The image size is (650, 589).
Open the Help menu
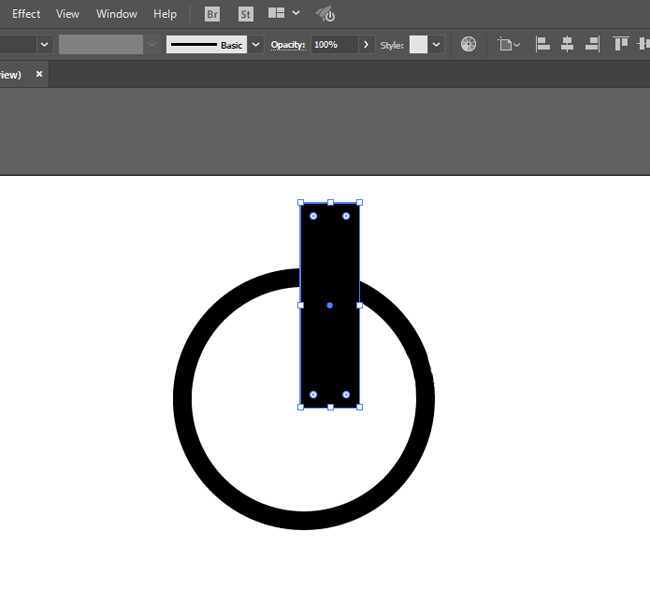coord(165,14)
